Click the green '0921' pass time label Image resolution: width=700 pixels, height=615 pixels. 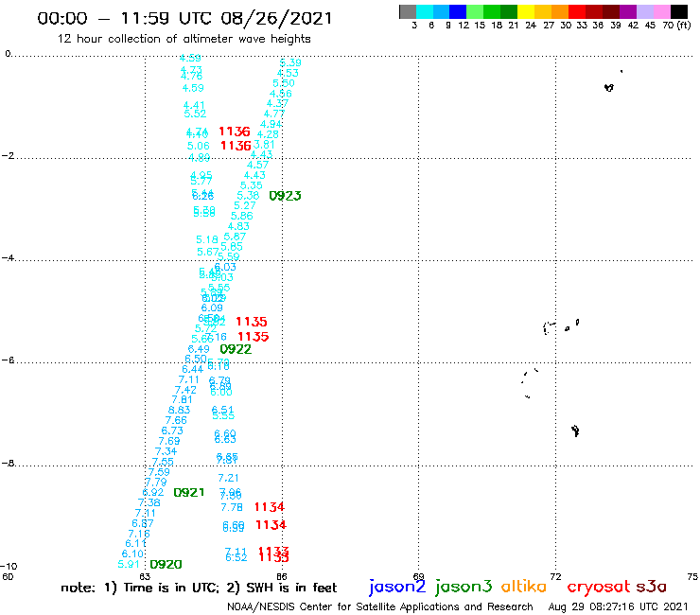(189, 492)
